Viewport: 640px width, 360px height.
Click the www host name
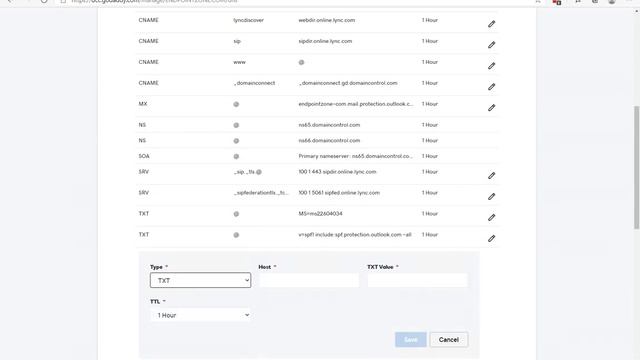239,62
